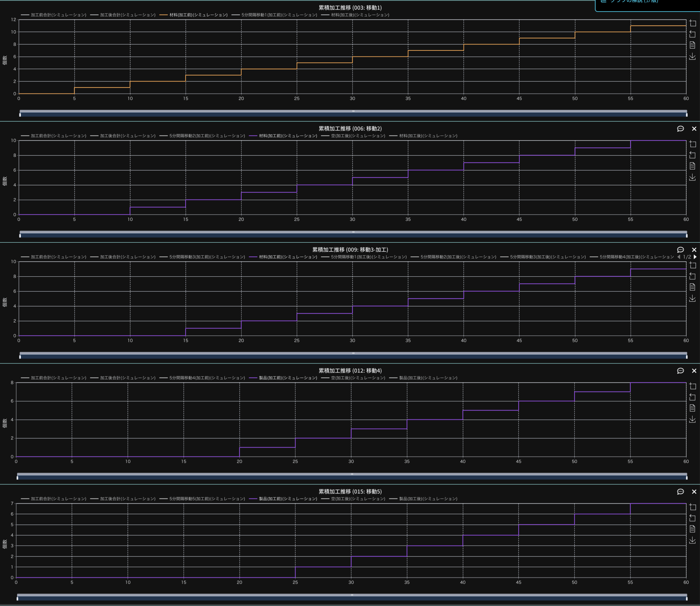Close the 移動4 chart panel
Viewport: 700px width, 606px height.
coord(694,371)
